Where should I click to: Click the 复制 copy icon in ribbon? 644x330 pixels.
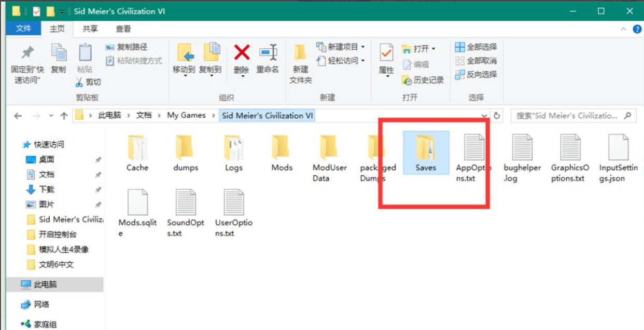pyautogui.click(x=59, y=52)
